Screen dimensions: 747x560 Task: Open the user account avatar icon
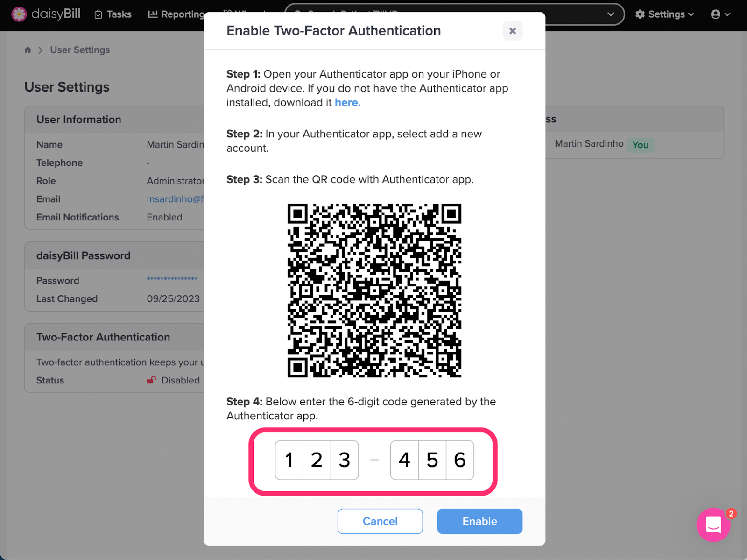[716, 14]
